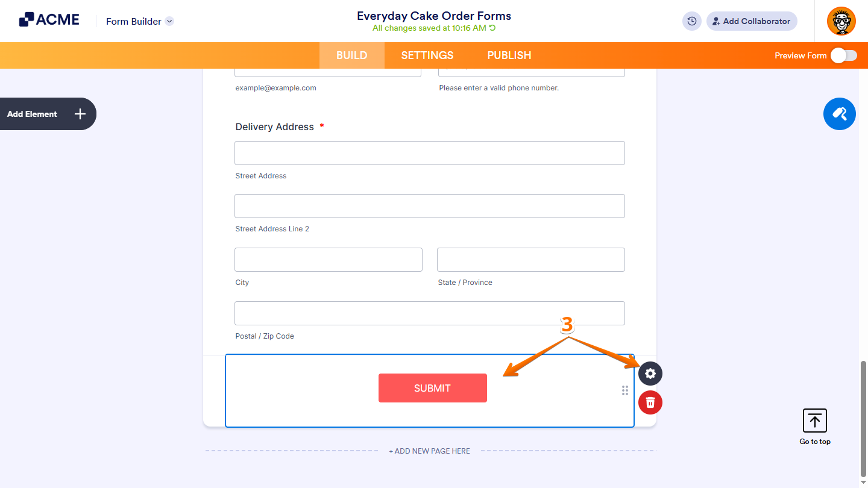Open the PUBLISH tab

coord(509,55)
